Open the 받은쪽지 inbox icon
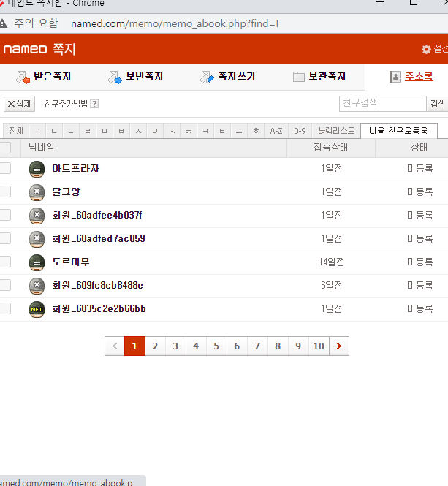This screenshot has width=448, height=486. coord(23,77)
